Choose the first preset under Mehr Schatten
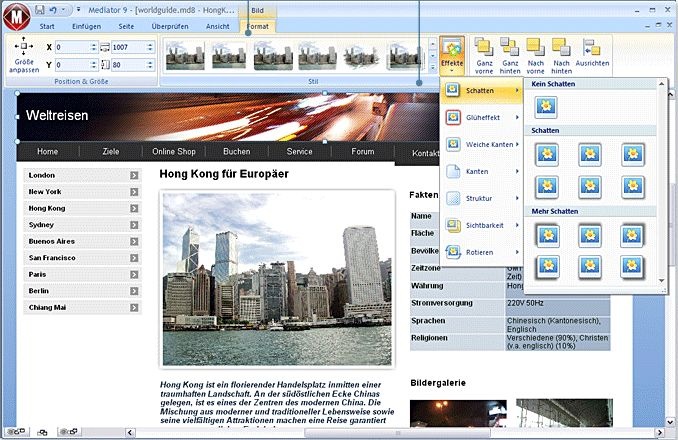 tap(547, 235)
